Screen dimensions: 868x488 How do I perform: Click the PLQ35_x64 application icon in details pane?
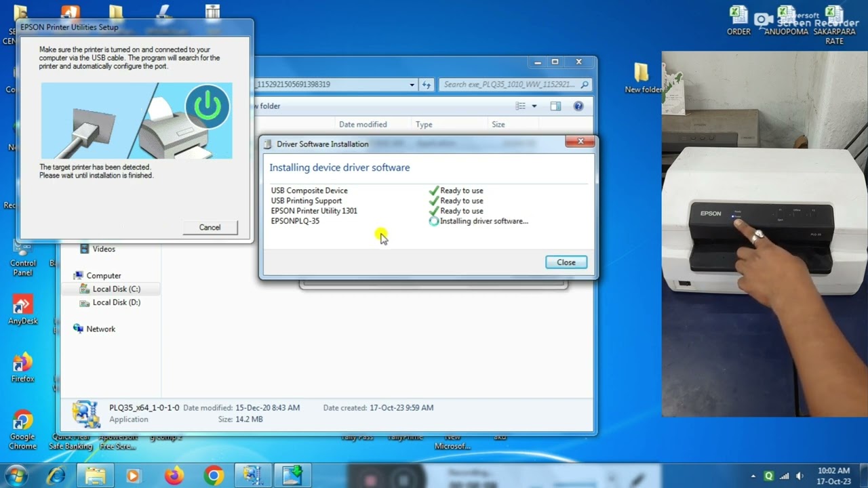pyautogui.click(x=86, y=413)
